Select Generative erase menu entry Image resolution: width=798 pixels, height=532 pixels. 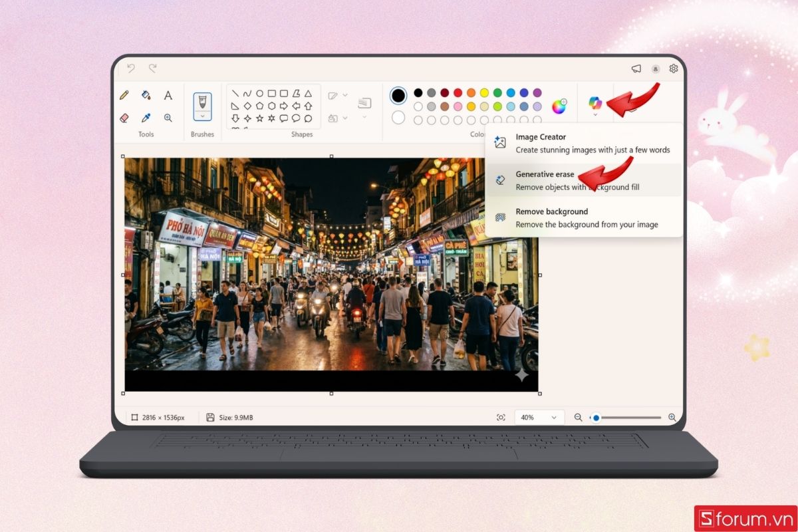(584, 180)
